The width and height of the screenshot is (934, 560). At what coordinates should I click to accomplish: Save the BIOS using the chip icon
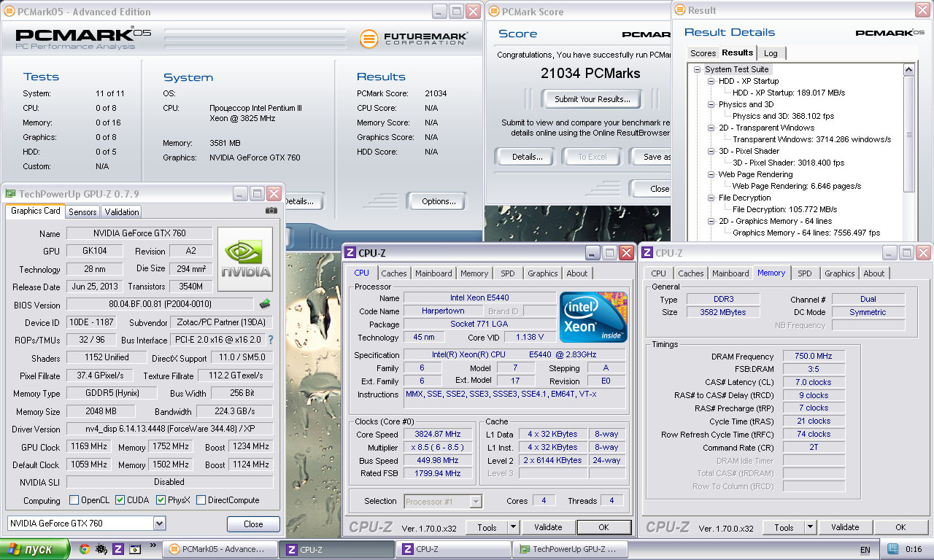[265, 303]
